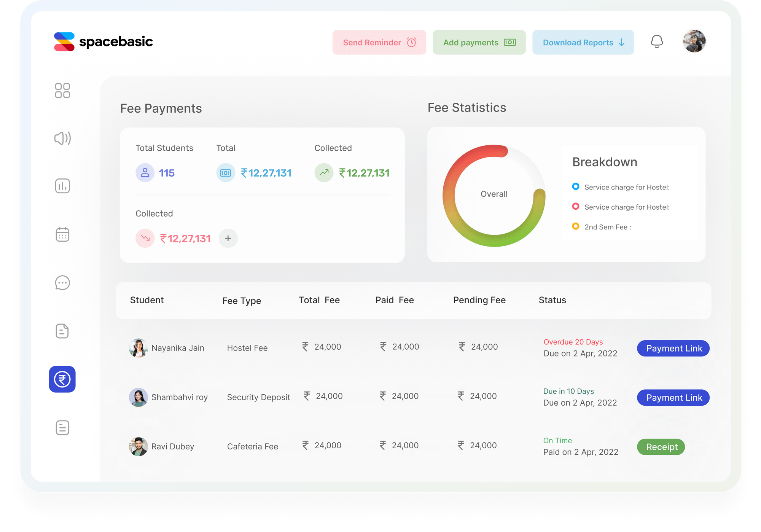The image size is (761, 532).
Task: Open the notes list icon at sidebar bottom
Action: [x=62, y=427]
